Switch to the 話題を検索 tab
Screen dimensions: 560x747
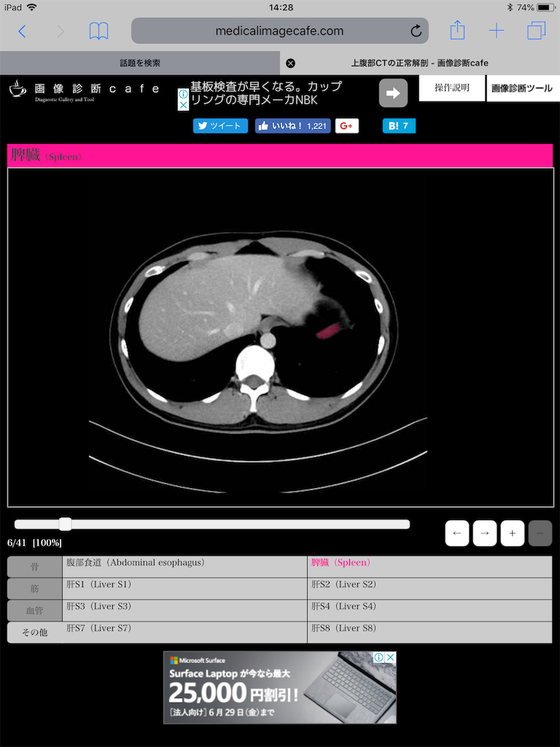pyautogui.click(x=140, y=63)
